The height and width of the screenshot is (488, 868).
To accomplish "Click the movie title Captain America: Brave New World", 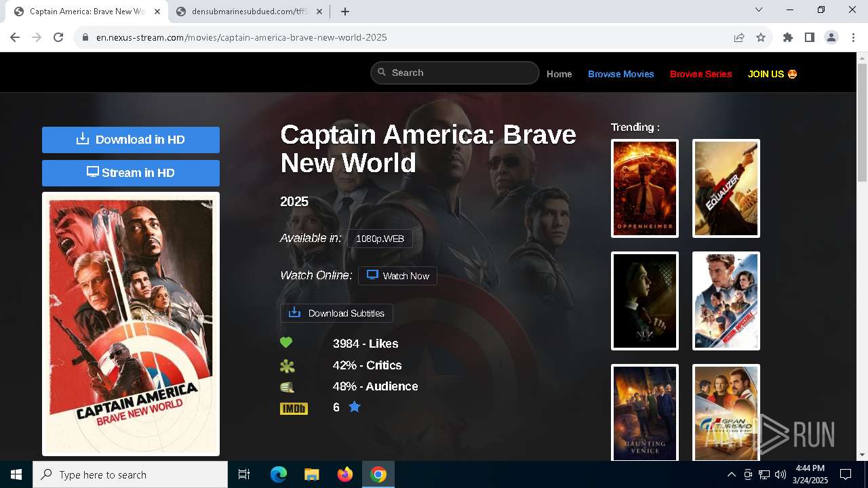I will [x=428, y=148].
